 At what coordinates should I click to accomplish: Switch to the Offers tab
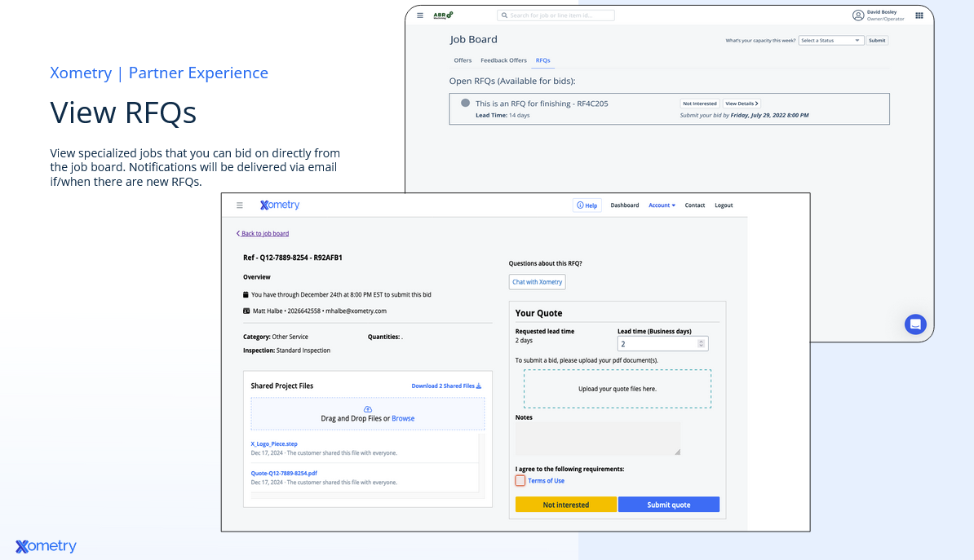(x=463, y=60)
